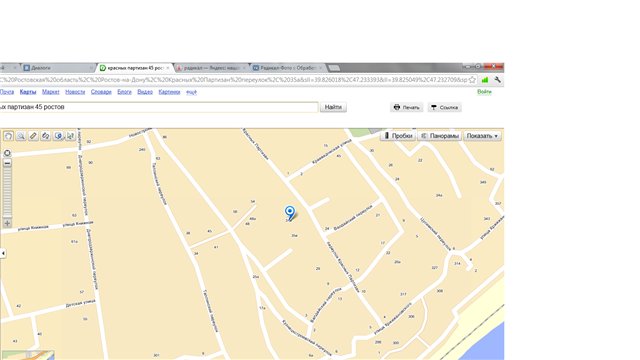Open the Словари link
Image resolution: width=640 pixels, height=360 pixels.
[x=101, y=92]
